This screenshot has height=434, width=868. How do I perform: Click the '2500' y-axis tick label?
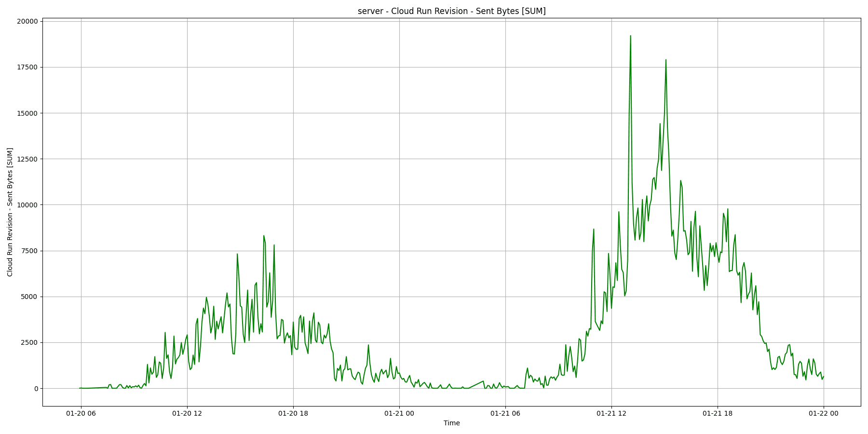[x=29, y=342]
